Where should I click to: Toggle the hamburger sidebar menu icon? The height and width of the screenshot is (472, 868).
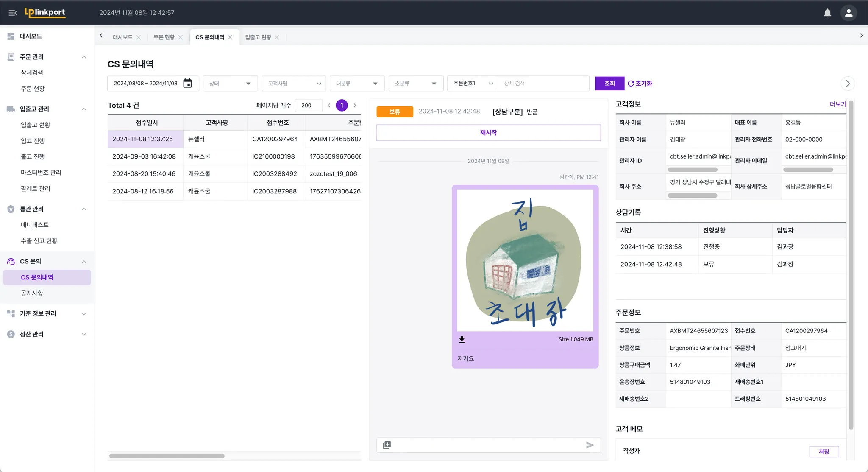click(x=13, y=13)
